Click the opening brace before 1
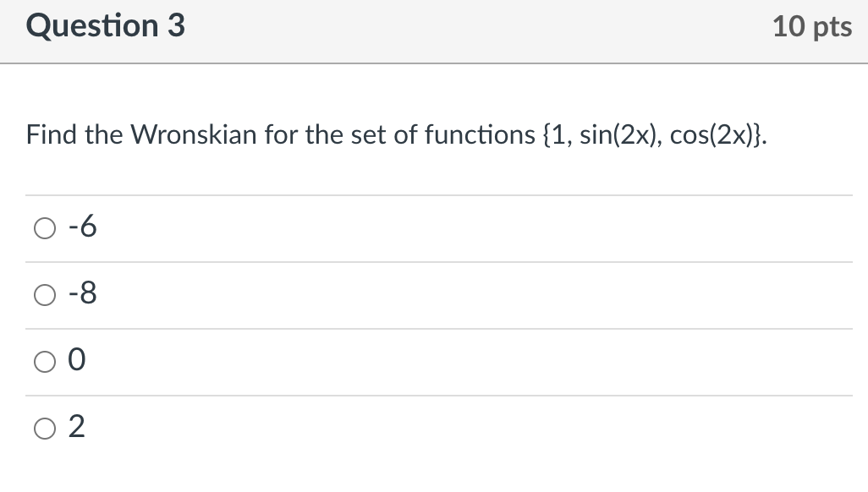The width and height of the screenshot is (868, 492). (x=547, y=135)
